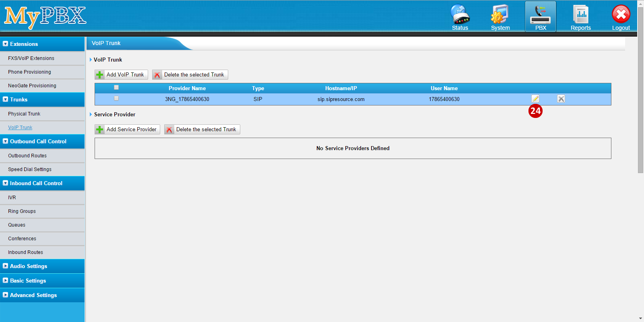Edit the 3NG_17865400630 trunk pencil icon

(535, 99)
